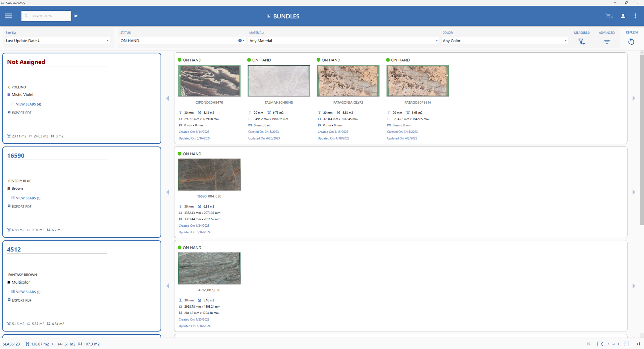Click the main vertical scrollbar
Screen dimensions: 644x349
coord(642,139)
